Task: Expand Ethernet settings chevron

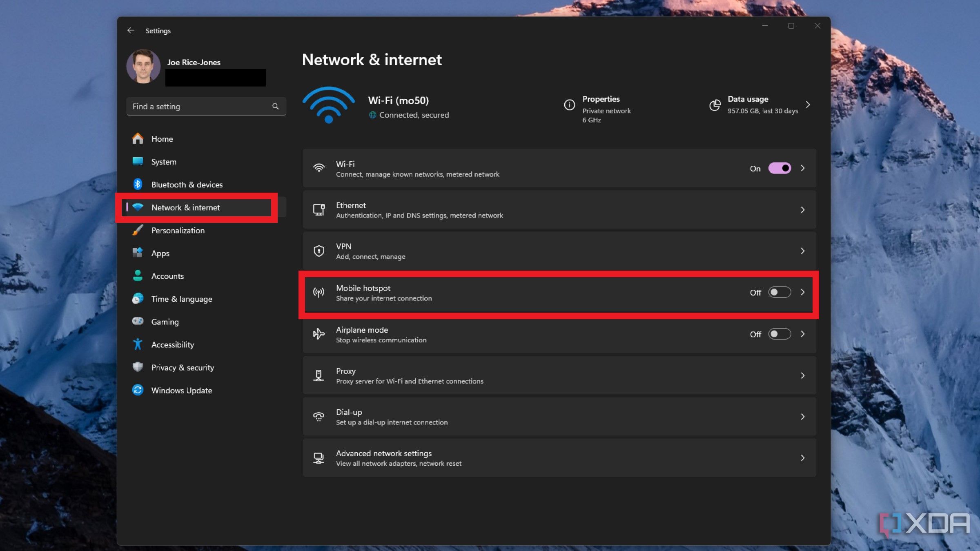Action: point(803,209)
